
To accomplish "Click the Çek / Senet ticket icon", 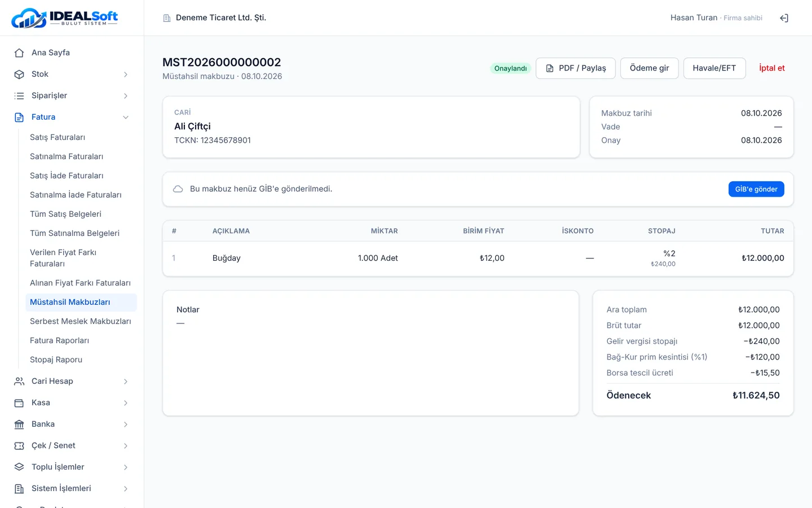I will coord(19,445).
